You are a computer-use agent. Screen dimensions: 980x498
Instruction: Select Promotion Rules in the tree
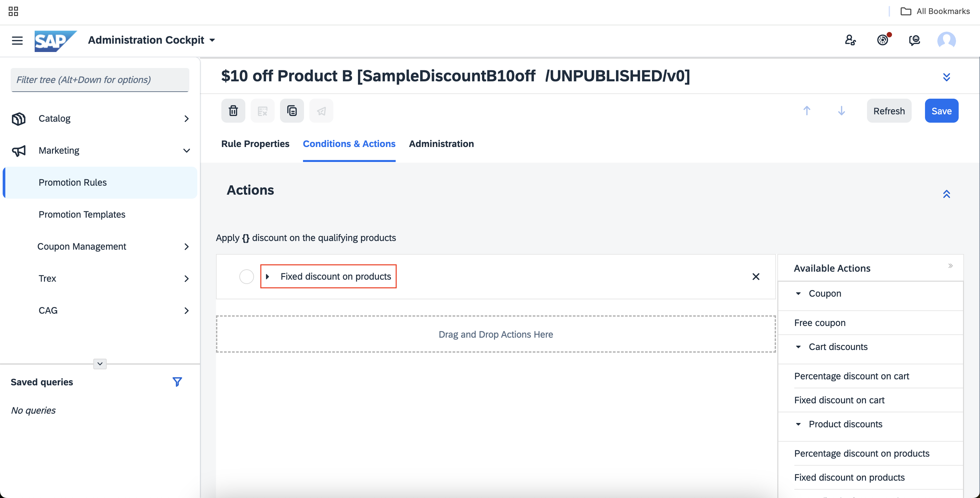tap(100, 183)
